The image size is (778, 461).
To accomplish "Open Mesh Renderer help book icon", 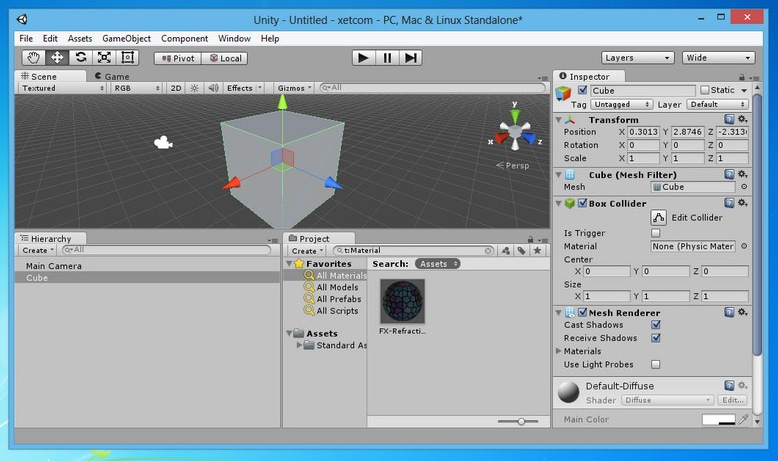I will pyautogui.click(x=729, y=312).
